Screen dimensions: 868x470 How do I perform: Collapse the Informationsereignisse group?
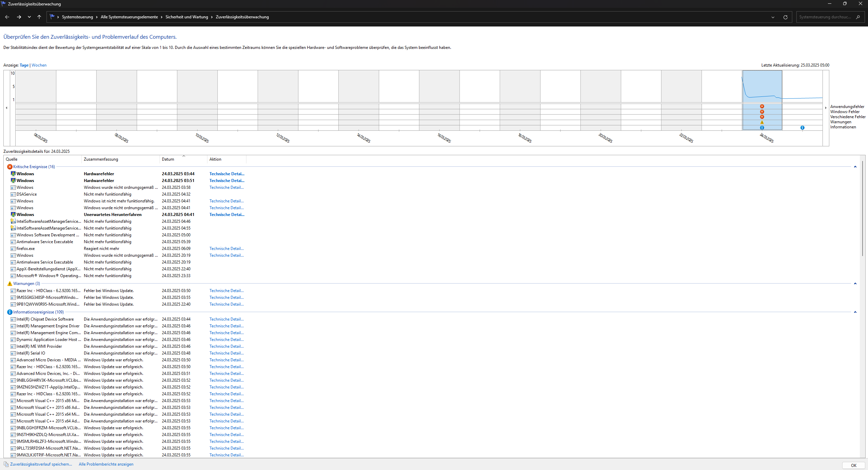(x=855, y=312)
